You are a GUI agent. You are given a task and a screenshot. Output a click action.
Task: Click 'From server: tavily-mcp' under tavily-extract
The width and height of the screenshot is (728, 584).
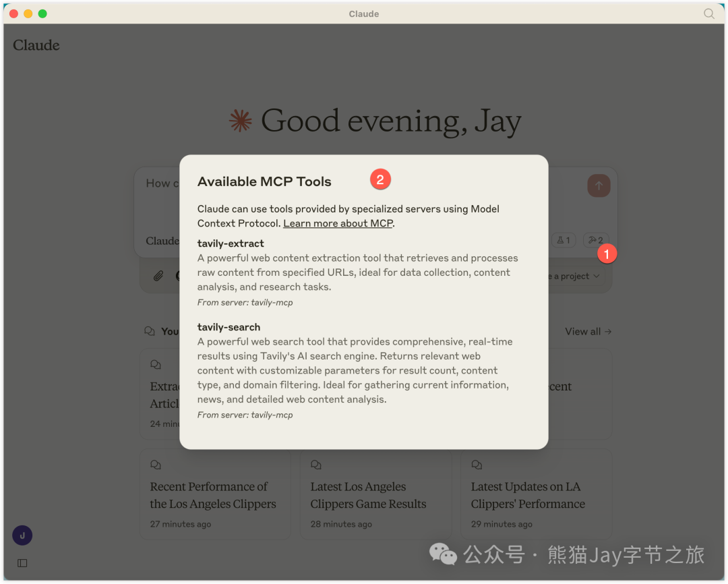[x=245, y=303]
